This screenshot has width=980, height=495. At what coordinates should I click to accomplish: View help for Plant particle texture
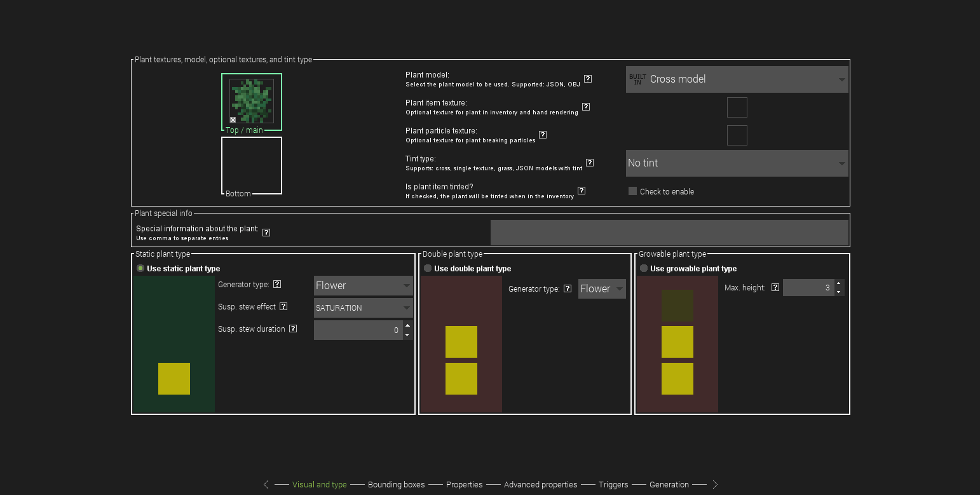pos(542,135)
